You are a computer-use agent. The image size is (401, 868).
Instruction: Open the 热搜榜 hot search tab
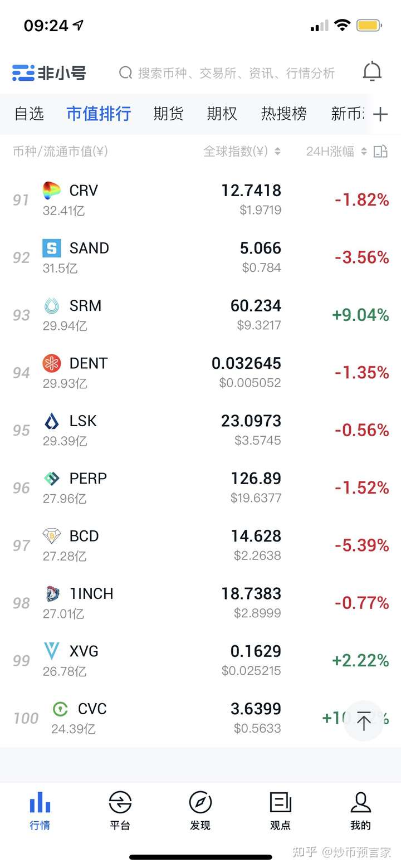coord(283,114)
